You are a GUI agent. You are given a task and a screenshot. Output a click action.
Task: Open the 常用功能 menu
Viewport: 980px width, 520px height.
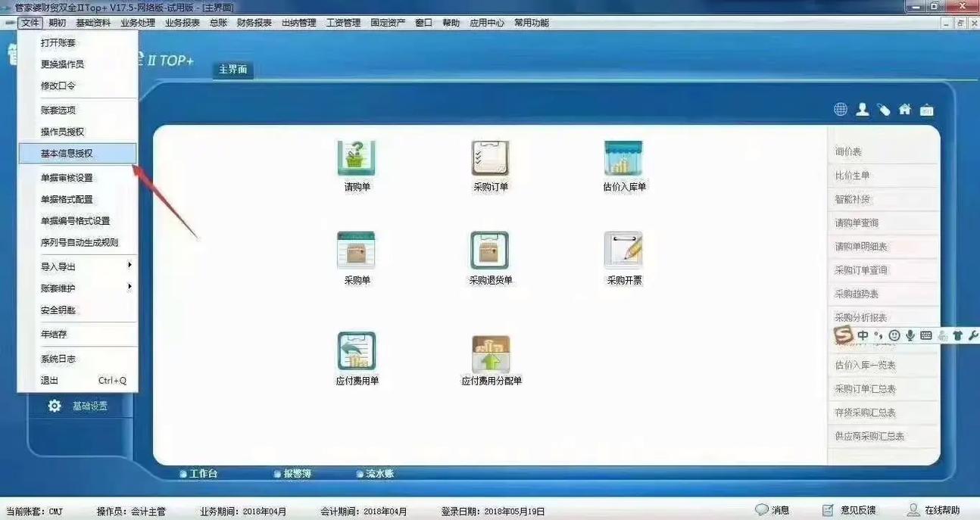pyautogui.click(x=532, y=23)
